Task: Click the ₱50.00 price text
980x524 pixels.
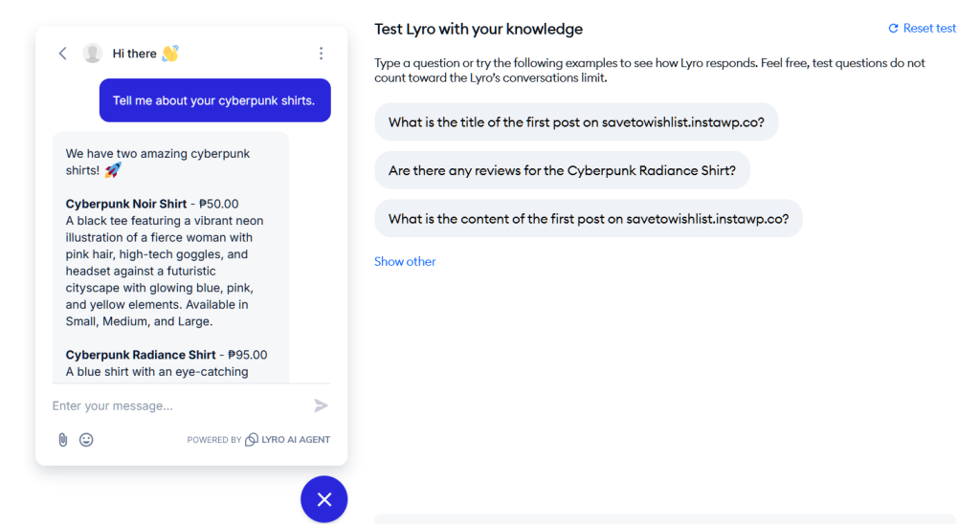Action: 219,205
